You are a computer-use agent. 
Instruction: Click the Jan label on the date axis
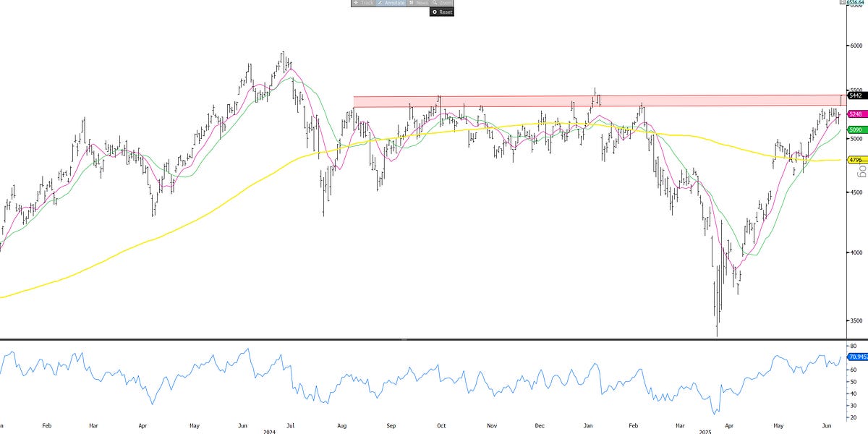click(x=587, y=426)
